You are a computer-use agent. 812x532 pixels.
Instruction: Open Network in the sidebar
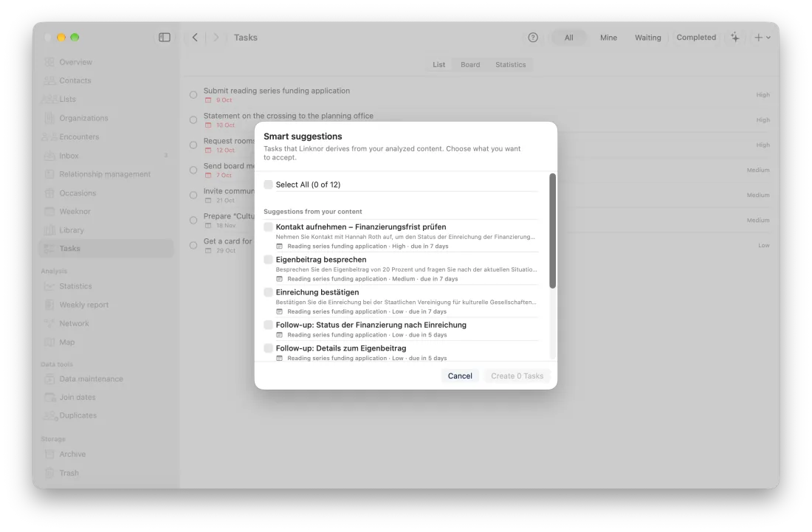pos(106,323)
